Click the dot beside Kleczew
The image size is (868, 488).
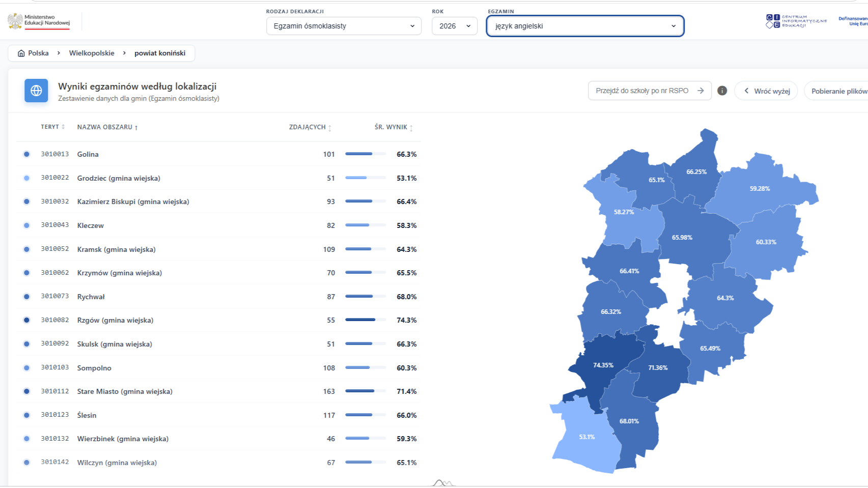coord(26,225)
